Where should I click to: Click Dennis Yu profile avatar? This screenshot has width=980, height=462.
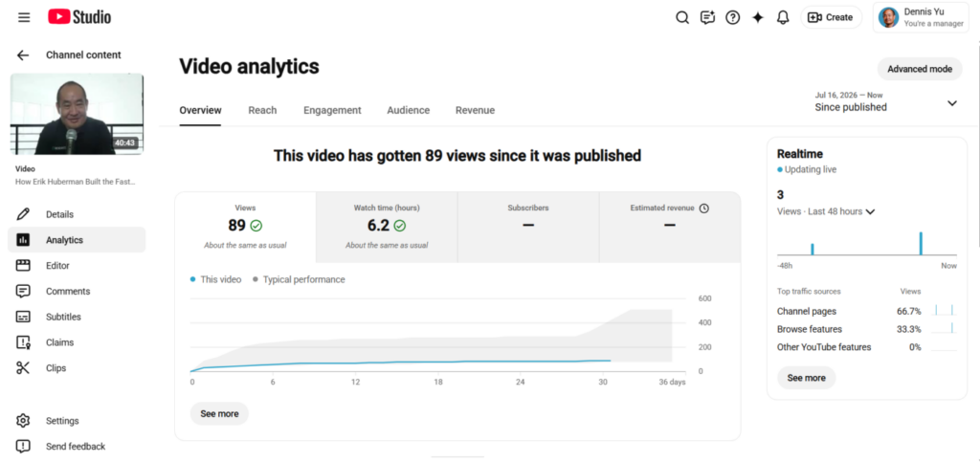(888, 17)
